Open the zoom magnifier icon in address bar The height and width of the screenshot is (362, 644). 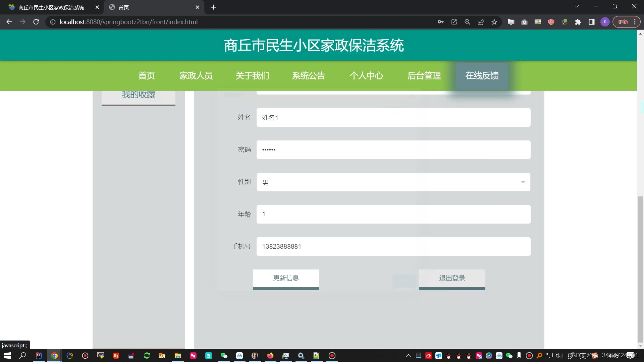pyautogui.click(x=467, y=22)
